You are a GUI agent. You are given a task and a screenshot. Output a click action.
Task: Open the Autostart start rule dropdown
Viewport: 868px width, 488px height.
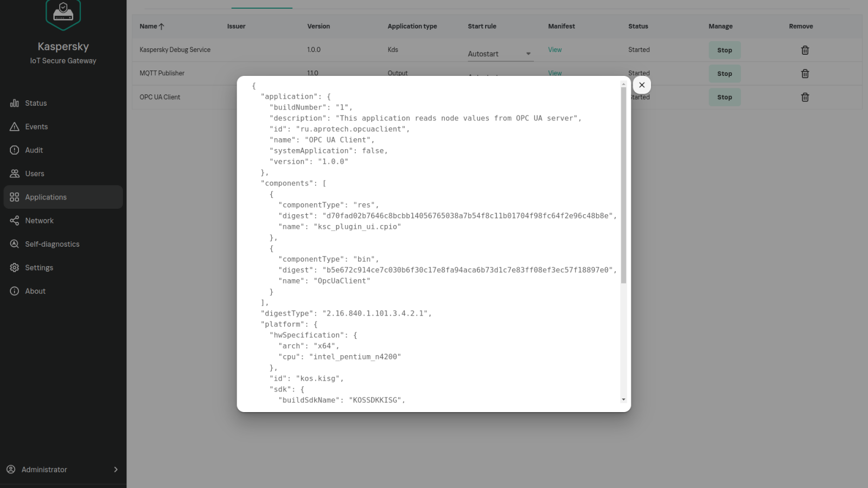click(500, 54)
